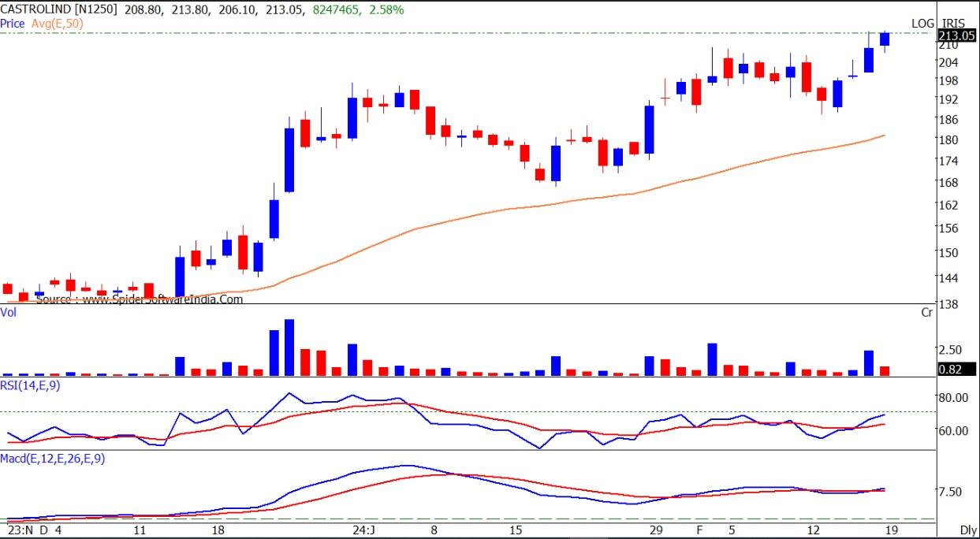Select the Price label in legend
Image resolution: width=980 pixels, height=539 pixels.
click(x=13, y=24)
